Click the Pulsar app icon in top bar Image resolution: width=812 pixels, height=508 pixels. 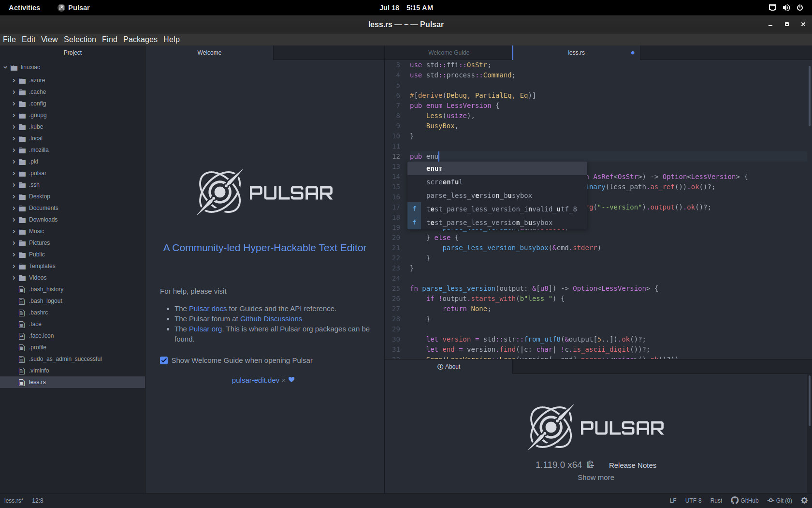click(x=61, y=8)
